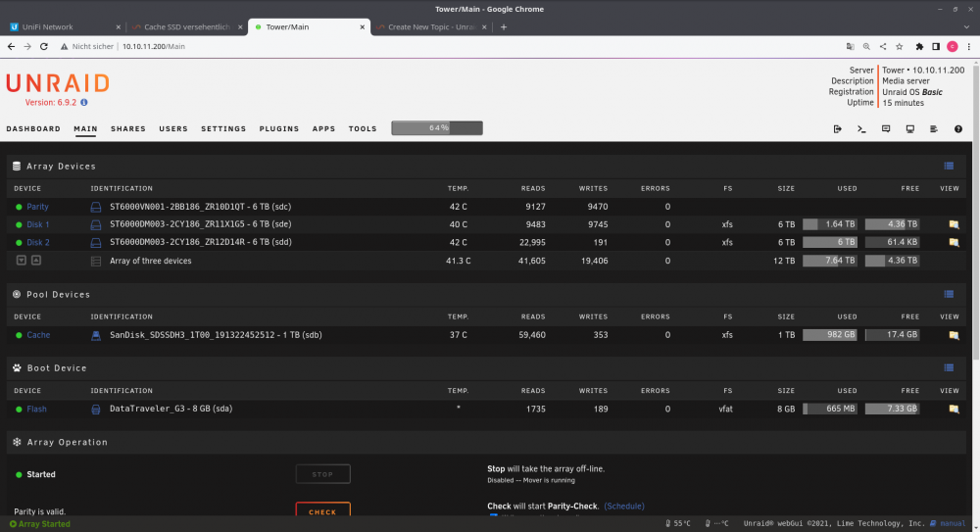
Task: Go to the Dashboard menu
Action: click(x=33, y=128)
